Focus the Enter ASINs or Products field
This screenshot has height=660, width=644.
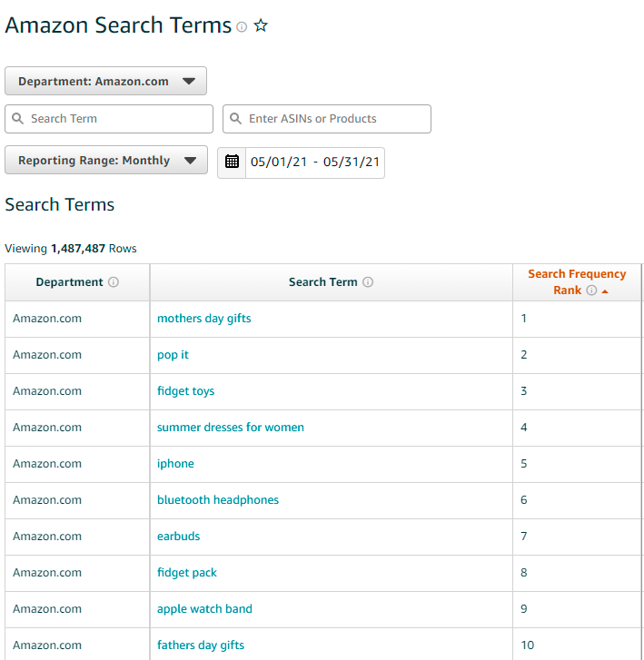336,119
